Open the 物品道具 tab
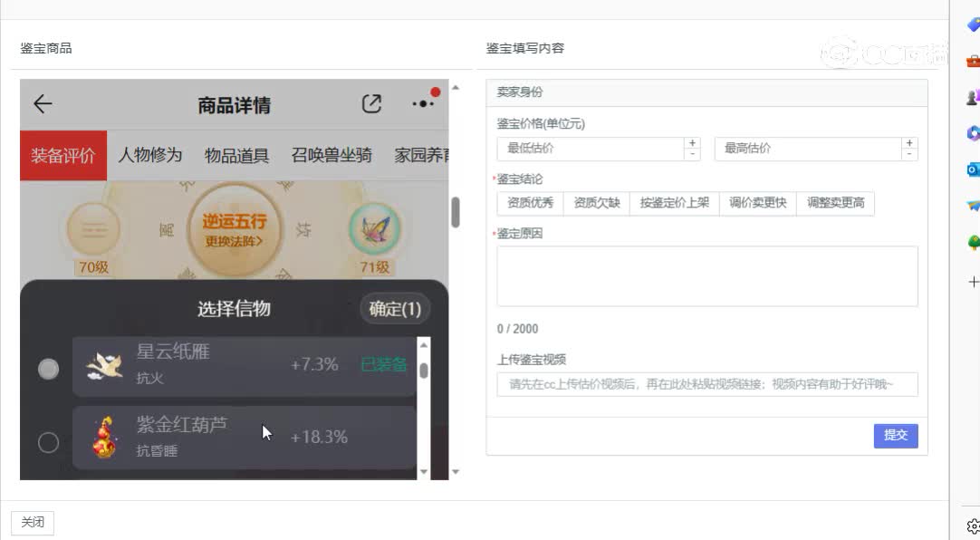 tap(237, 155)
